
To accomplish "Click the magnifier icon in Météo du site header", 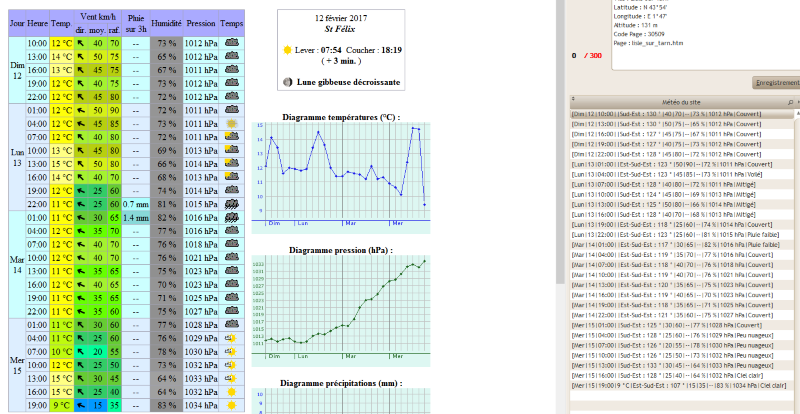I will [x=790, y=102].
